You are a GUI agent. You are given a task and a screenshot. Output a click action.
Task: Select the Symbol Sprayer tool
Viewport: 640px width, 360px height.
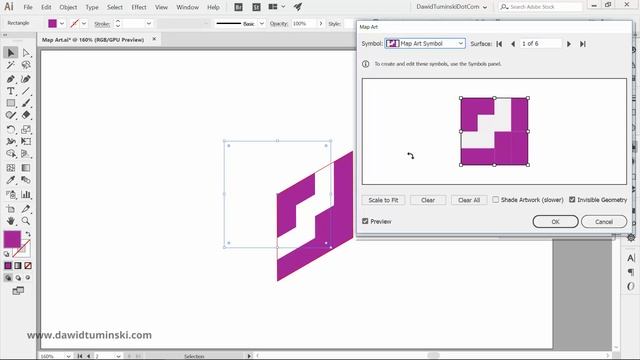[11, 194]
